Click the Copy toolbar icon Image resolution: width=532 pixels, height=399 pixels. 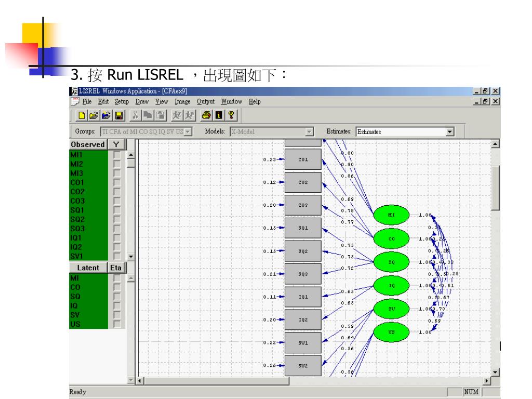[x=148, y=116]
